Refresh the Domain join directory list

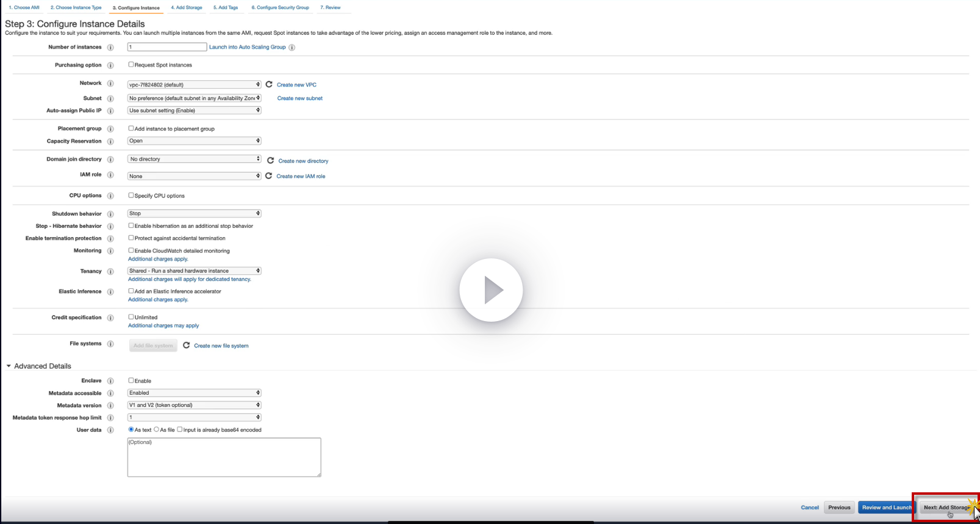point(271,160)
